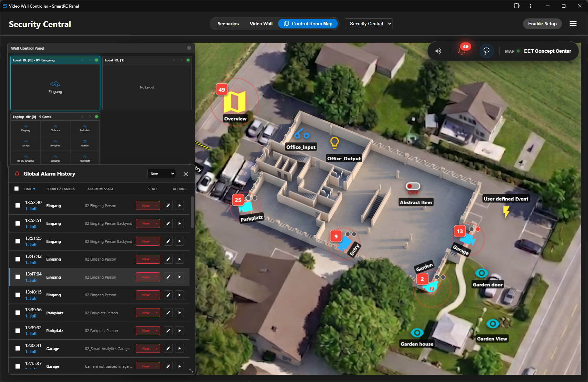
Task: Click the STATE column header
Action: [153, 189]
